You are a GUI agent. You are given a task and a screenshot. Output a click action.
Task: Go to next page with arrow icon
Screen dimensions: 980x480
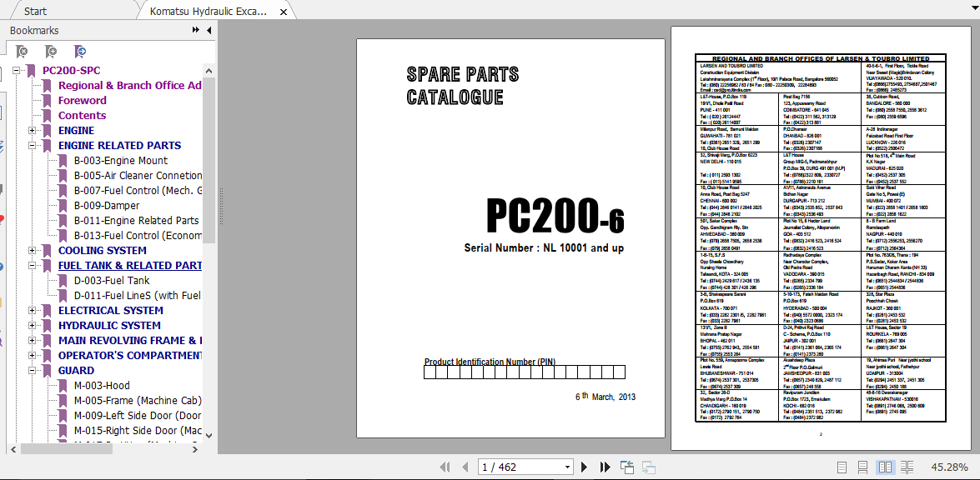click(x=584, y=467)
